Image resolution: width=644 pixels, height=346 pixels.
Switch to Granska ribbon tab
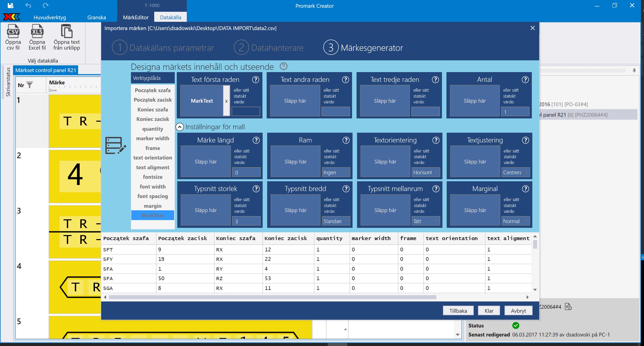coord(97,17)
